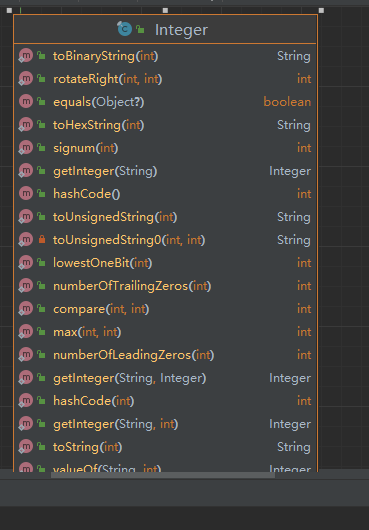Click public visibility icon of toBinaryString

point(41,55)
